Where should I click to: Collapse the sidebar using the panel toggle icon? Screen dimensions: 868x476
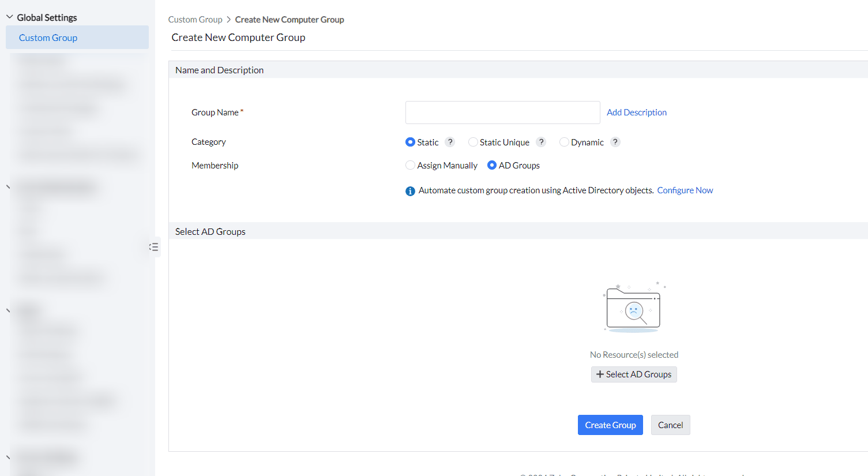(153, 247)
